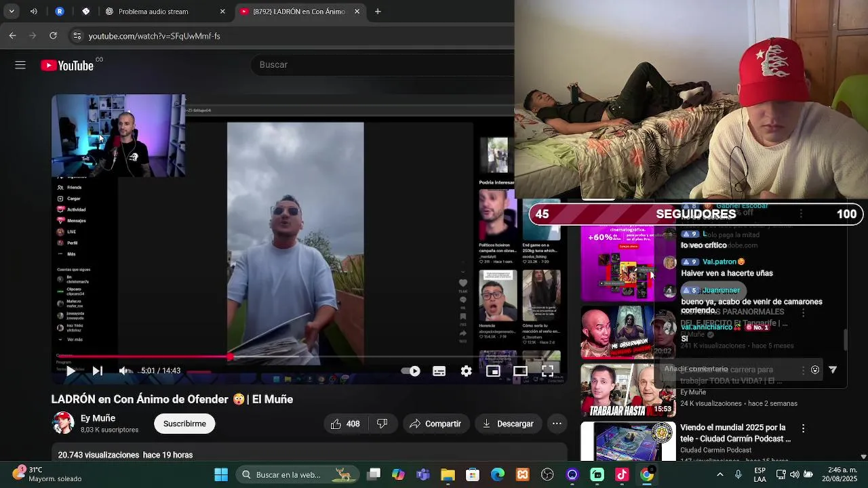Image resolution: width=868 pixels, height=488 pixels.
Task: Close the Problema audio stream tab
Action: 222,12
